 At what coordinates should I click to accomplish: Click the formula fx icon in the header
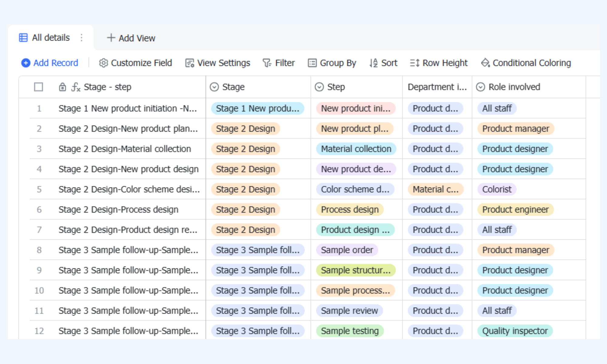point(76,87)
